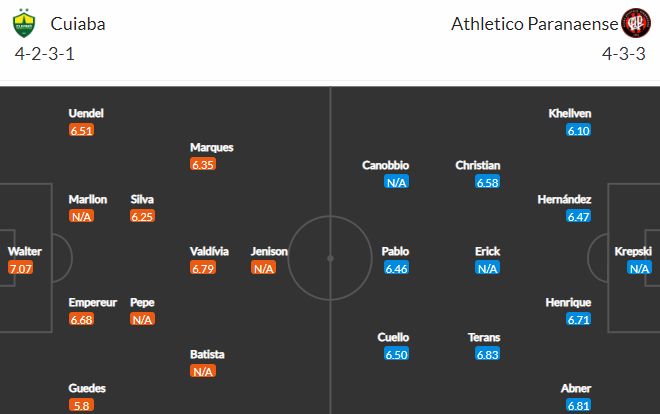The width and height of the screenshot is (660, 414).
Task: Click Valdívia's 6.79 rating badge
Action: [203, 268]
